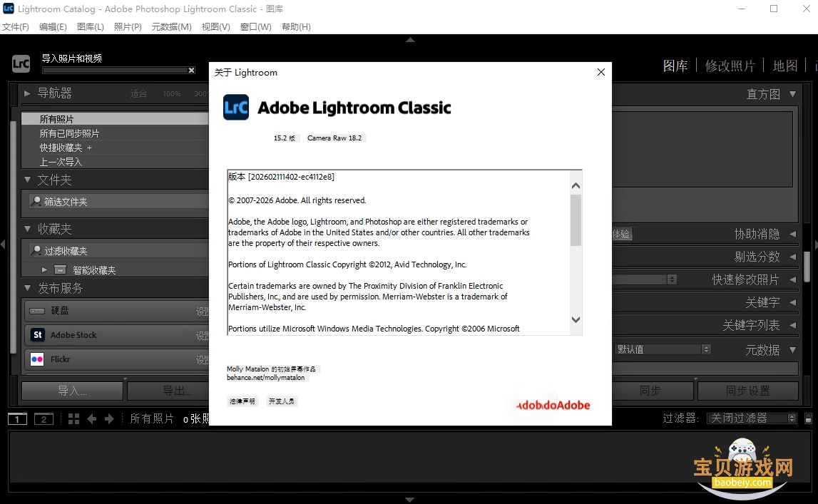Collapse the Publish Services panel

pyautogui.click(x=27, y=288)
